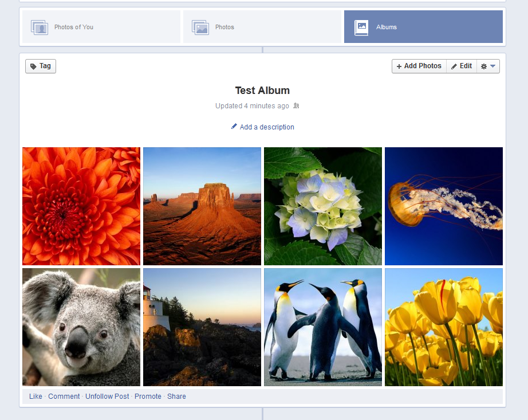This screenshot has height=420, width=528.
Task: Click the Share link
Action: point(176,397)
